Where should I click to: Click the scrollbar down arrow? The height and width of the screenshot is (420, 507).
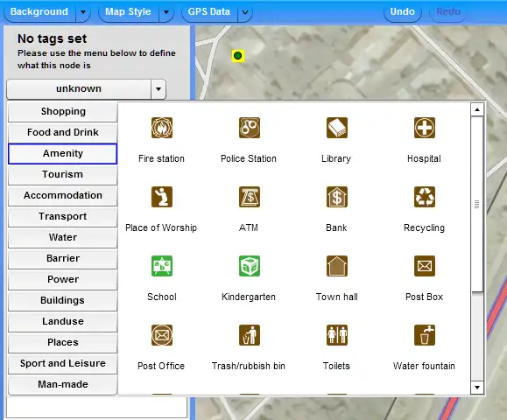point(477,387)
